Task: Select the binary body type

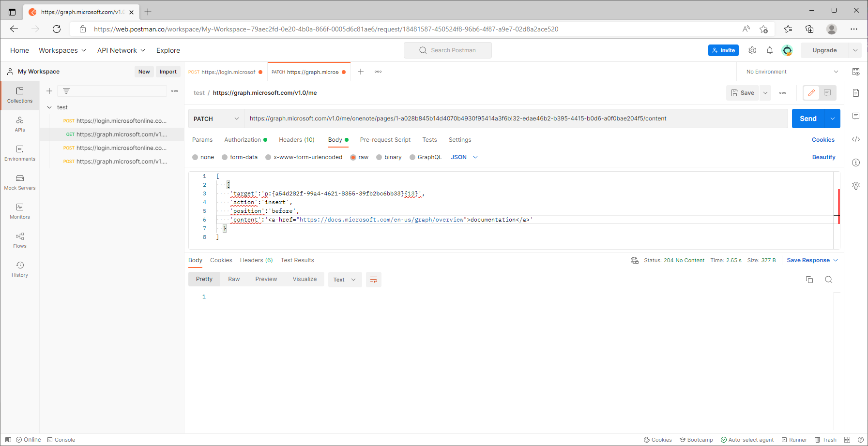Action: pyautogui.click(x=389, y=157)
